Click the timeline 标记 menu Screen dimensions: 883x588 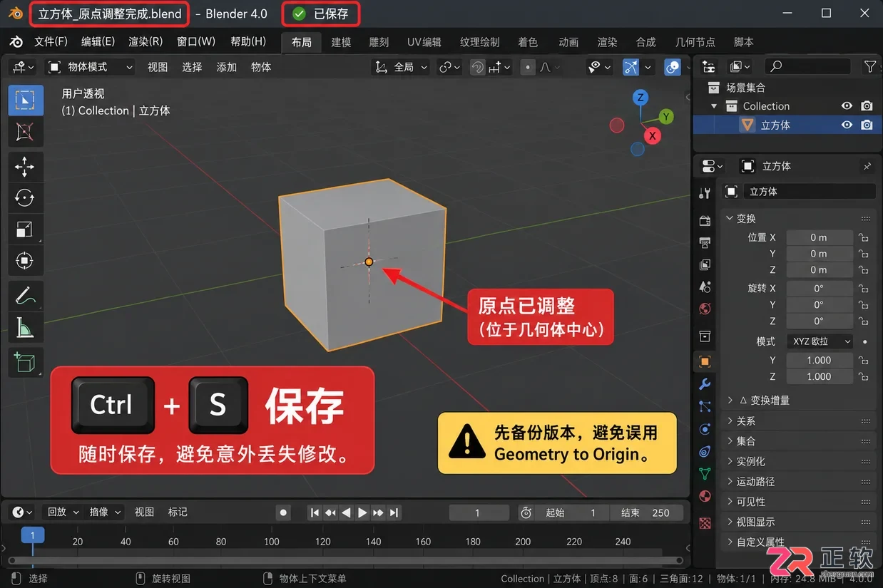(x=178, y=512)
